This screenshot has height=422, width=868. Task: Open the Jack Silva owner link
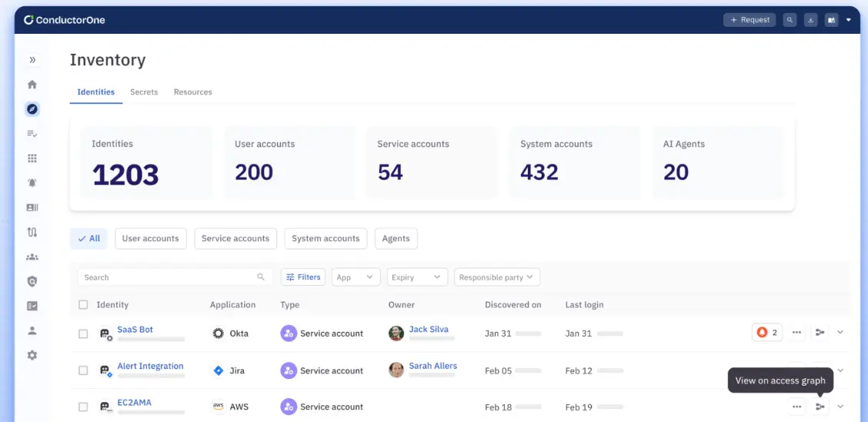click(429, 330)
